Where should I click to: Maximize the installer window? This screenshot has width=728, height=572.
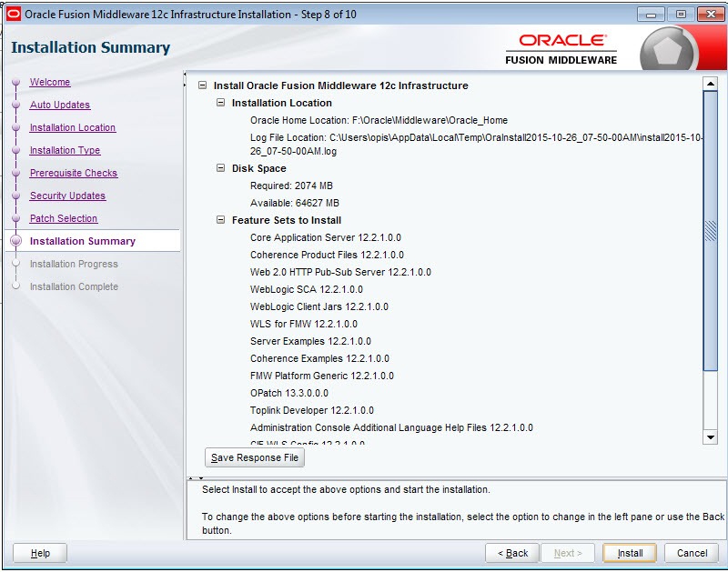(681, 15)
